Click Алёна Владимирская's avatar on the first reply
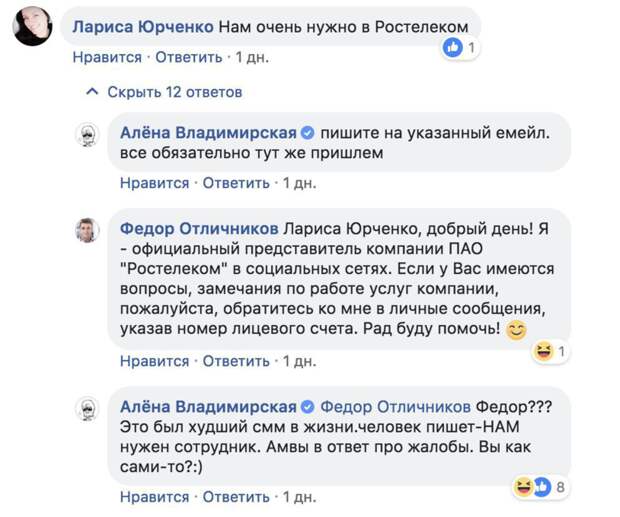This screenshot has width=620, height=517. [88, 136]
